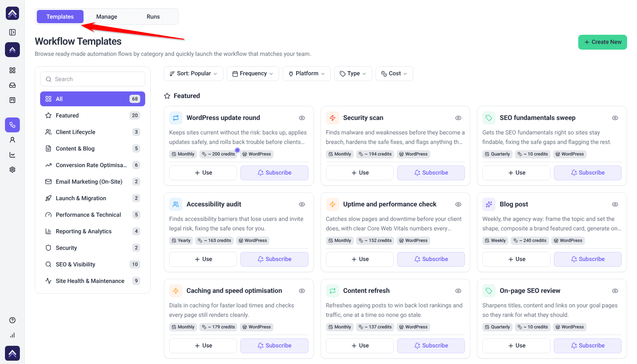The image size is (637, 364).
Task: Open the Client Lifecycle category
Action: pos(93,132)
